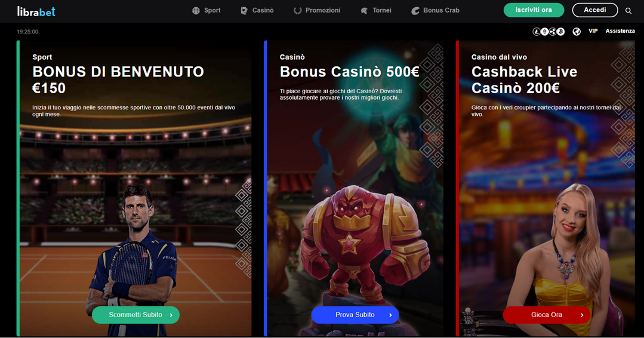Click the Ethereum crypto icon
This screenshot has height=338, width=644.
point(544,32)
